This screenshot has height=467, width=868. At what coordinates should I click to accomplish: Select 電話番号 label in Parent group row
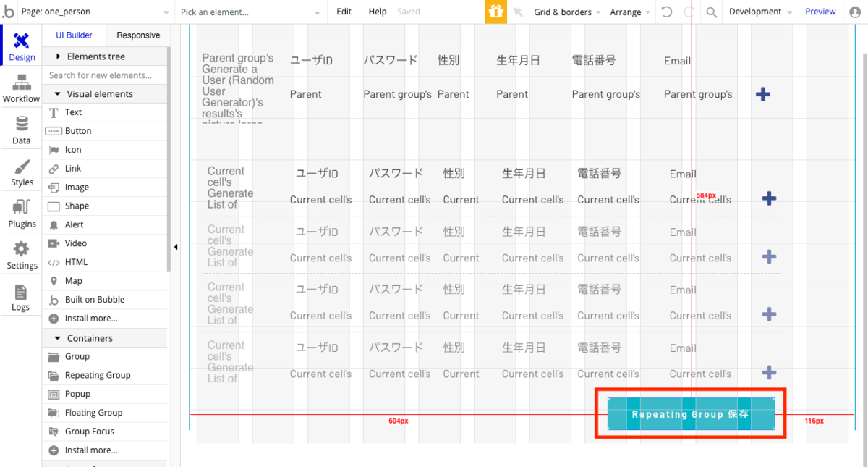click(x=594, y=61)
